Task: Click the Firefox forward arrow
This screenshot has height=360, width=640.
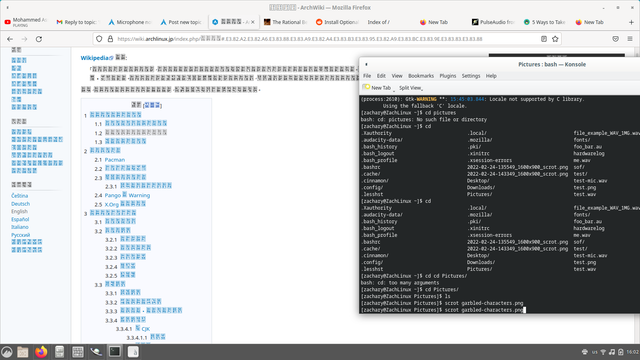Action: (24, 39)
